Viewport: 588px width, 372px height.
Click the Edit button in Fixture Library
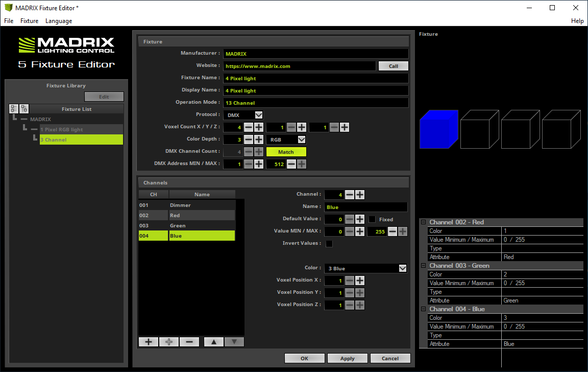[104, 97]
